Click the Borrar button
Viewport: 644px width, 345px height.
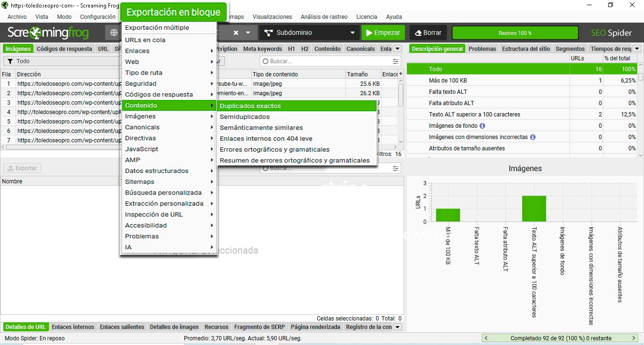[428, 33]
